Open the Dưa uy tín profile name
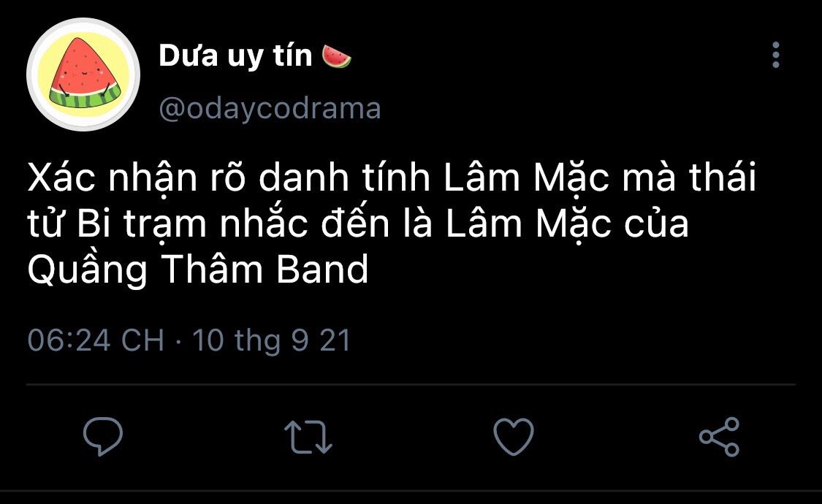This screenshot has height=504, width=822. (235, 56)
